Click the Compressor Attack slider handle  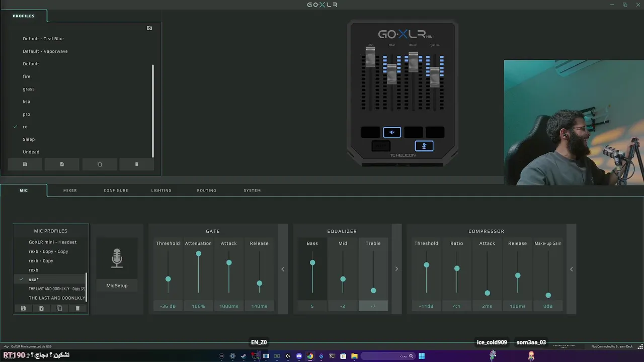click(x=488, y=293)
